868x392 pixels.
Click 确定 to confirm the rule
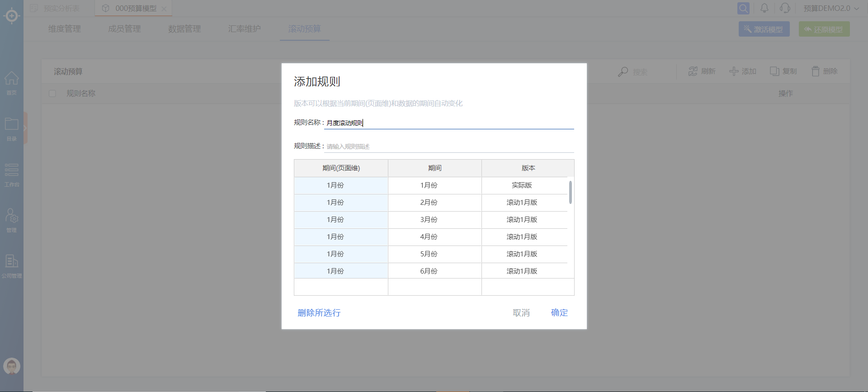pos(559,313)
